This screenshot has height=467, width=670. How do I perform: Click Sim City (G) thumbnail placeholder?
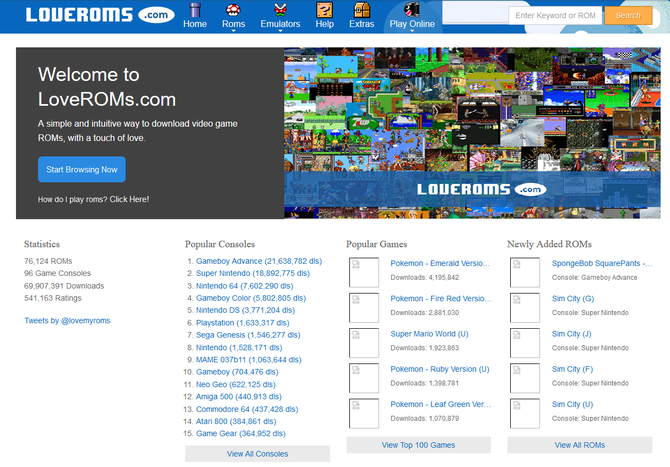(525, 308)
